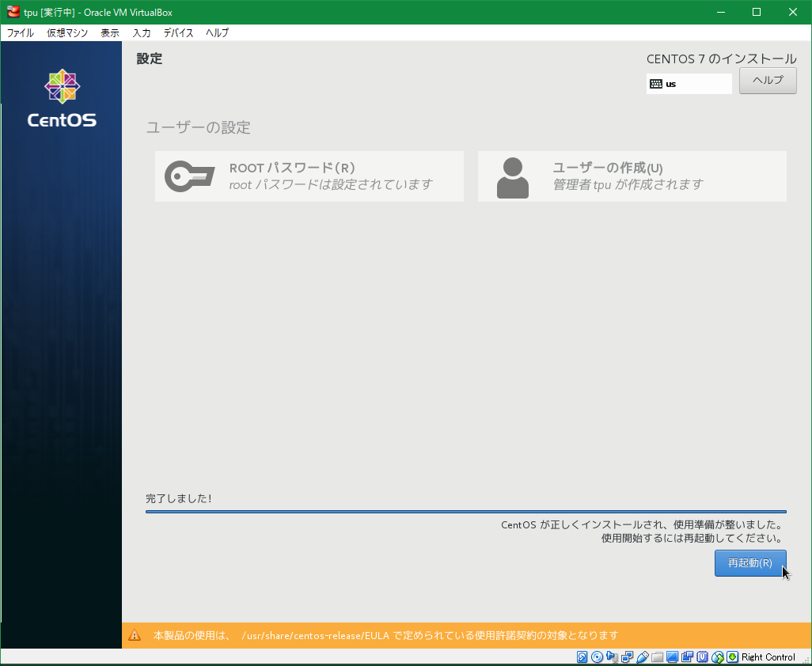This screenshot has width=812, height=666.
Task: Click the mouse integration status icon
Action: tap(717, 657)
